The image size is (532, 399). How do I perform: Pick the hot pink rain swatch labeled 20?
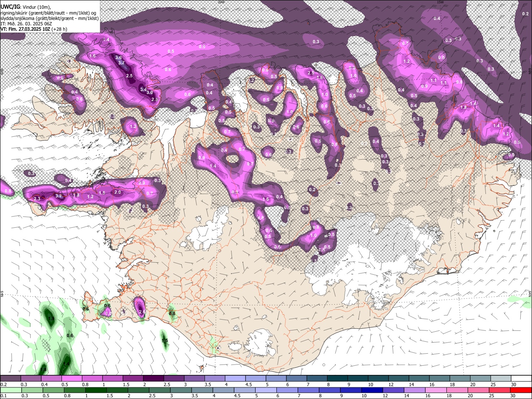(479, 390)
